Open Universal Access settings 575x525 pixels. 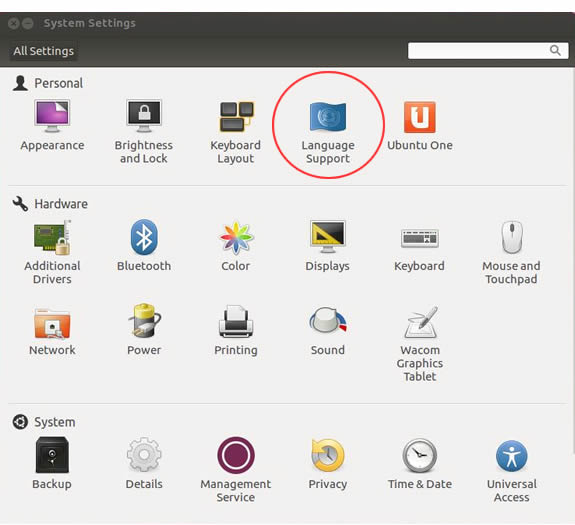(x=512, y=470)
